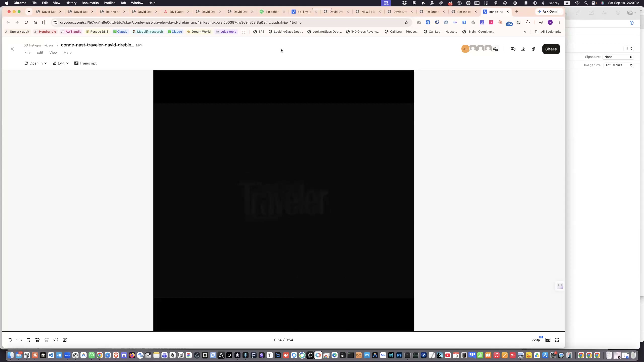Open the manage access people icon

tap(496, 49)
